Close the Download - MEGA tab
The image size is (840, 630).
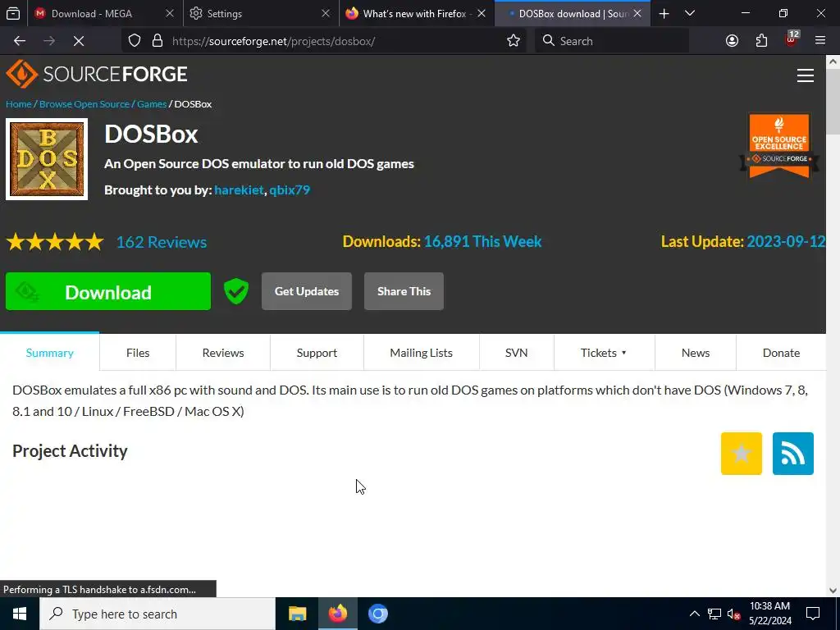[170, 13]
